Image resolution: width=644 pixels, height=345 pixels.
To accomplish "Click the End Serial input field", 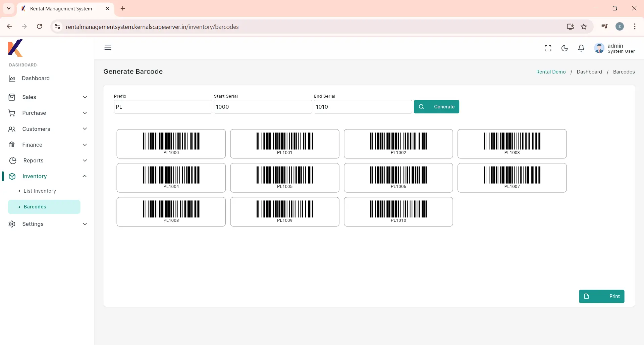I will click(363, 107).
